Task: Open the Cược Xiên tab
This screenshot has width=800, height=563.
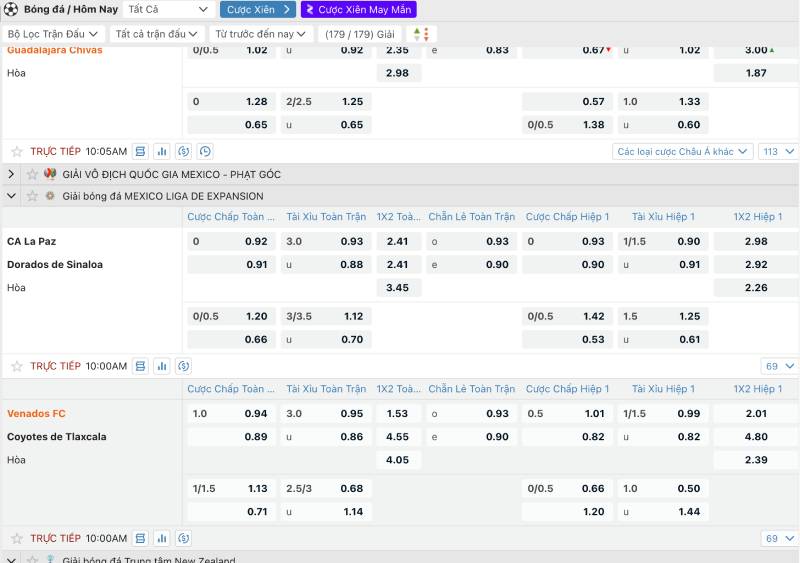Action: (x=257, y=10)
